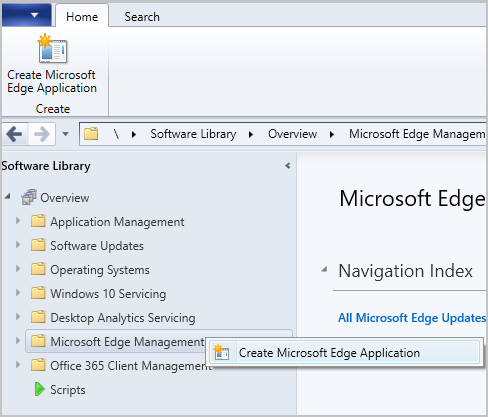Expand the arrow after Software Library breadcrumb
This screenshot has height=417, width=488.
pos(251,134)
